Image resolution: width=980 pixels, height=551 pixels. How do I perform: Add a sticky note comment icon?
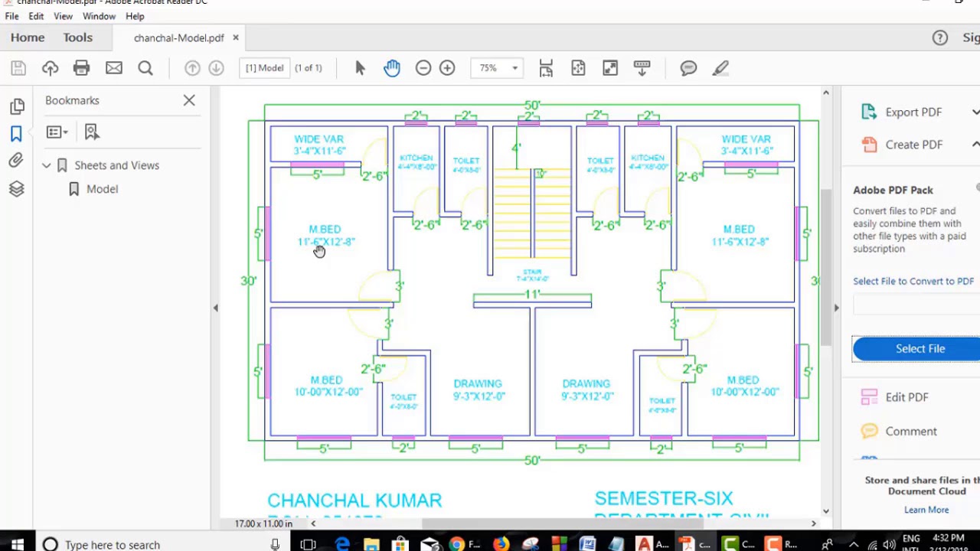coord(688,68)
